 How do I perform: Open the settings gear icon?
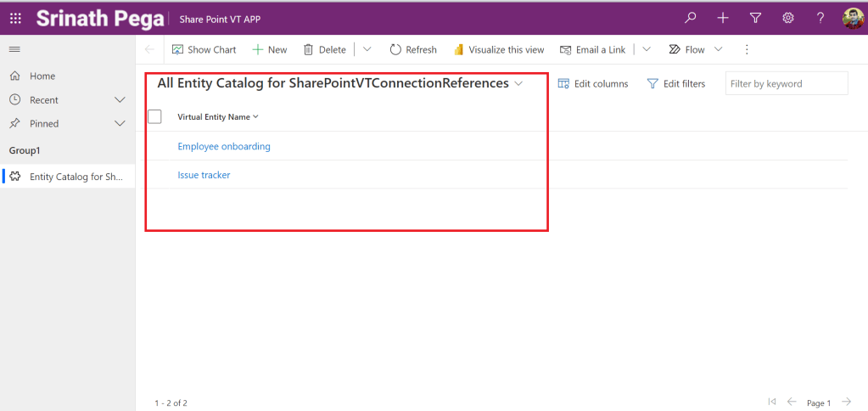tap(787, 18)
